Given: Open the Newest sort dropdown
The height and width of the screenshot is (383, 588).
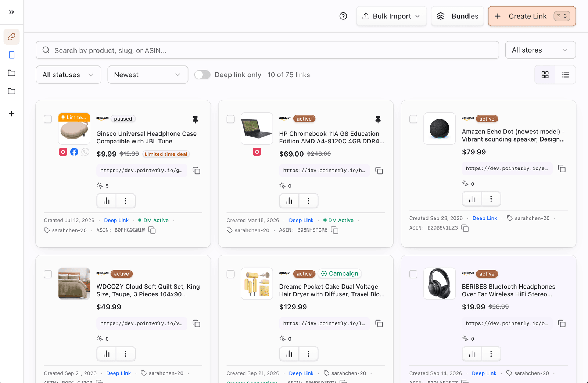Looking at the screenshot, I should [148, 75].
